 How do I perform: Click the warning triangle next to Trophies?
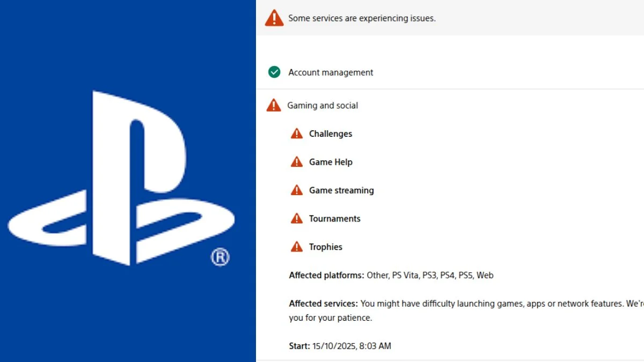tap(296, 246)
